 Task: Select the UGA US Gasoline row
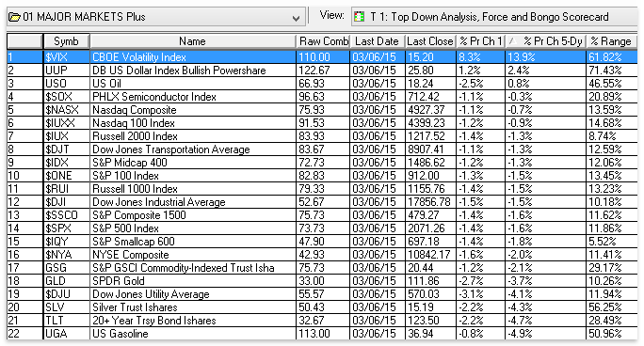pyautogui.click(x=322, y=333)
